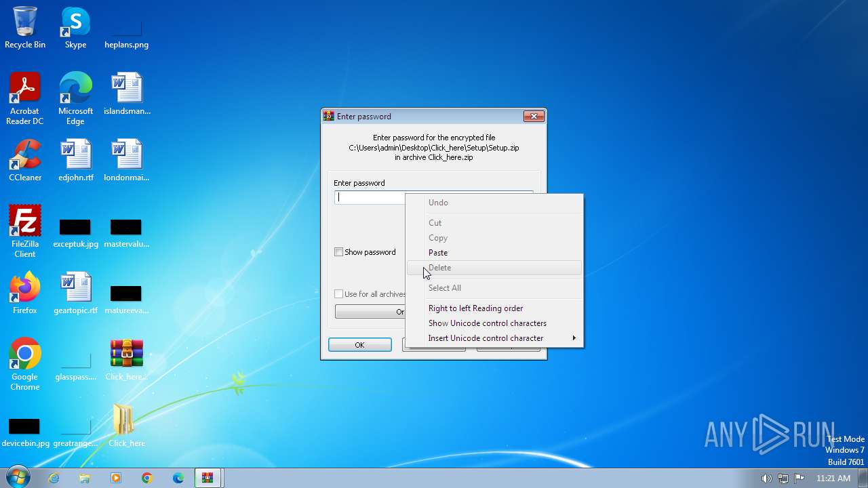The image size is (868, 488).
Task: Open Acrobat Reader DC shortcut
Action: (25, 98)
